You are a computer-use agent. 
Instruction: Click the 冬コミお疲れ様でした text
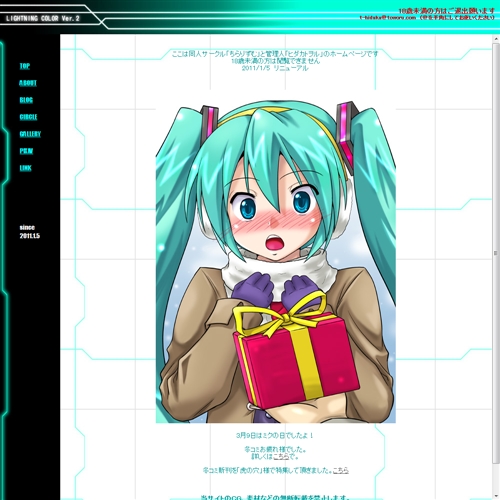coord(275,450)
